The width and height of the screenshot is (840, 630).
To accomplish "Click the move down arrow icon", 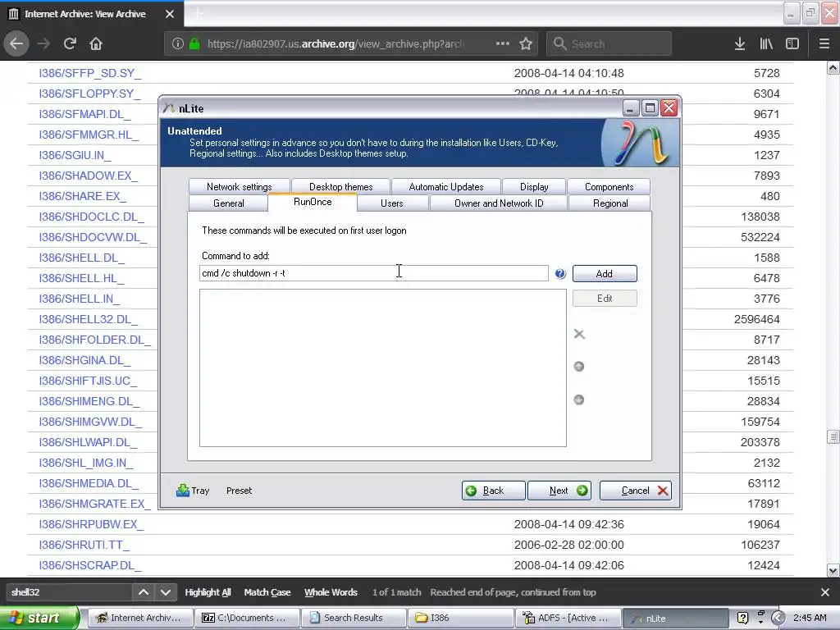I will tap(579, 399).
